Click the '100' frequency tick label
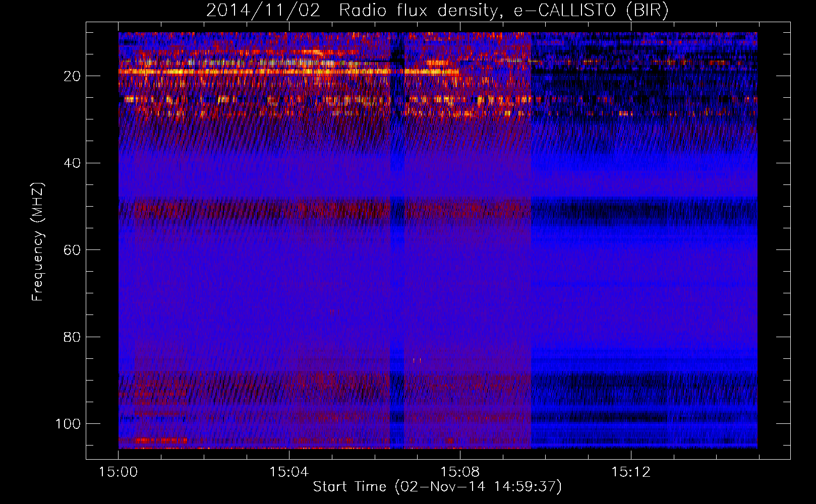The height and width of the screenshot is (504, 816). coord(68,423)
